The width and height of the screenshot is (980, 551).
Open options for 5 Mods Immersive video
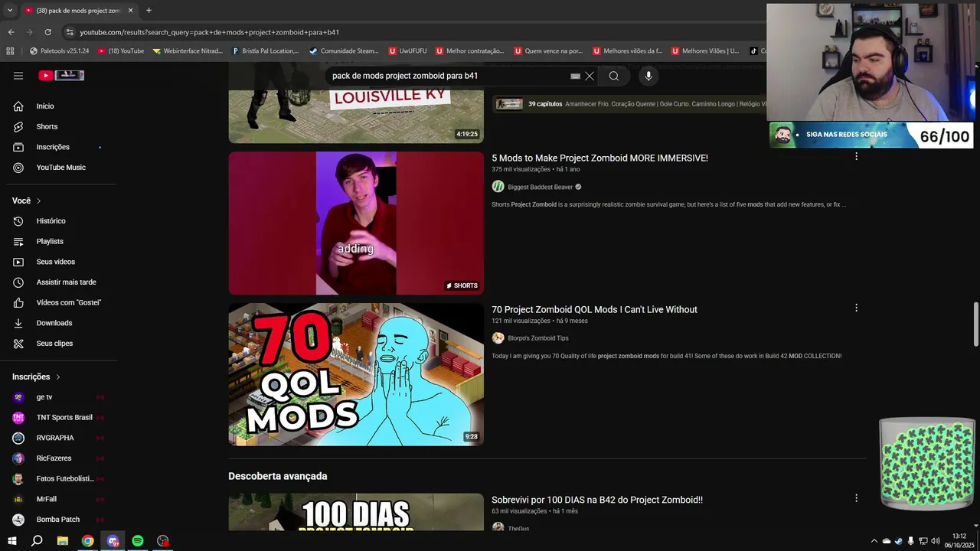click(856, 156)
